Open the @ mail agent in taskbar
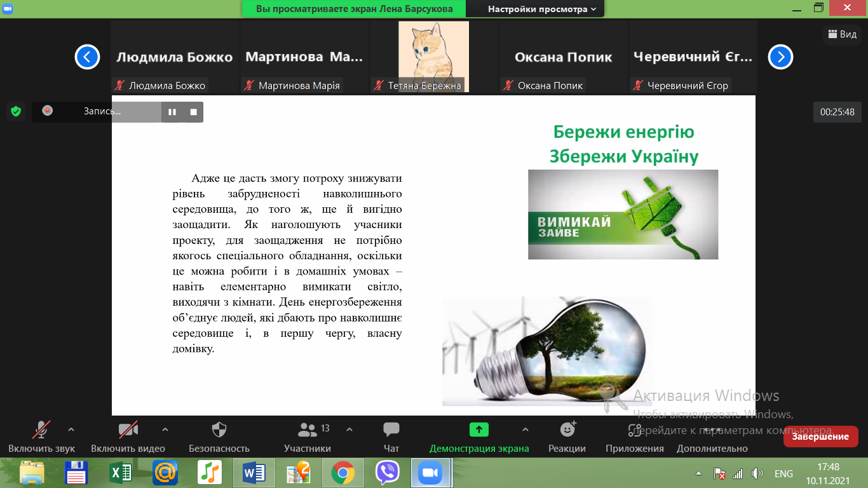The image size is (868, 488). click(165, 473)
